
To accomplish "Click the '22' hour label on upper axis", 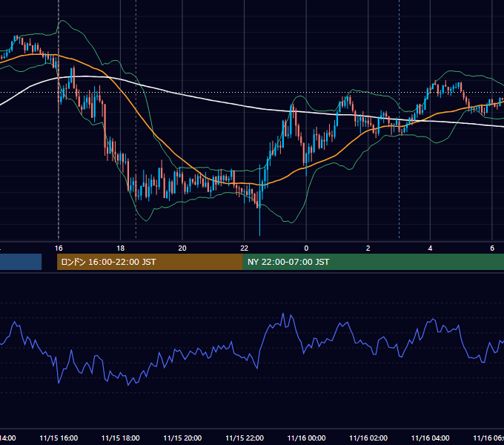I will point(245,248).
